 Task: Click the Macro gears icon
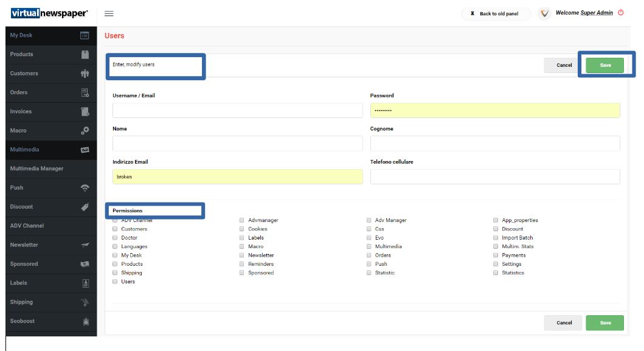[x=85, y=131]
